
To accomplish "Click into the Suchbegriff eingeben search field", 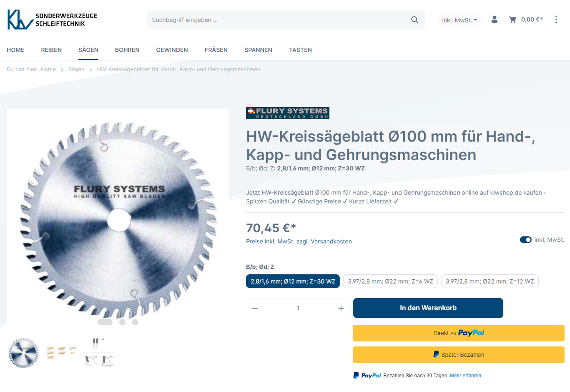I will 278,20.
